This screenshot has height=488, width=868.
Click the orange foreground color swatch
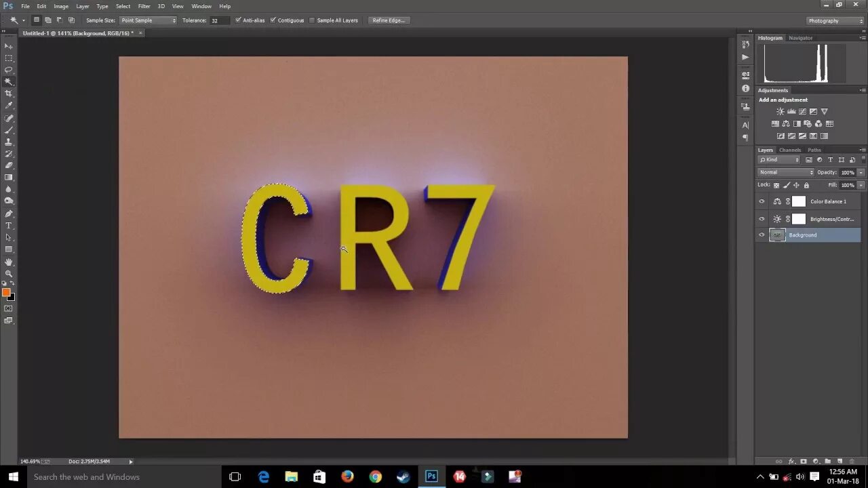click(x=6, y=292)
